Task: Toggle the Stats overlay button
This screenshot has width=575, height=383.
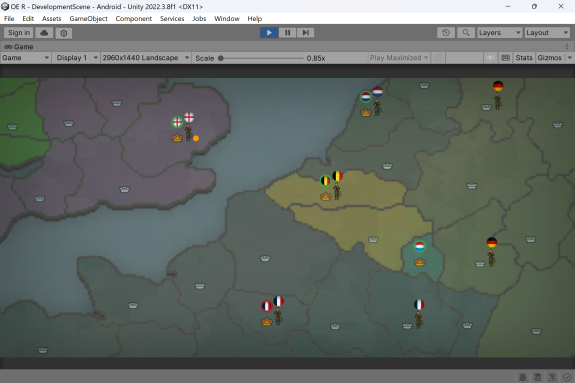Action: tap(524, 58)
